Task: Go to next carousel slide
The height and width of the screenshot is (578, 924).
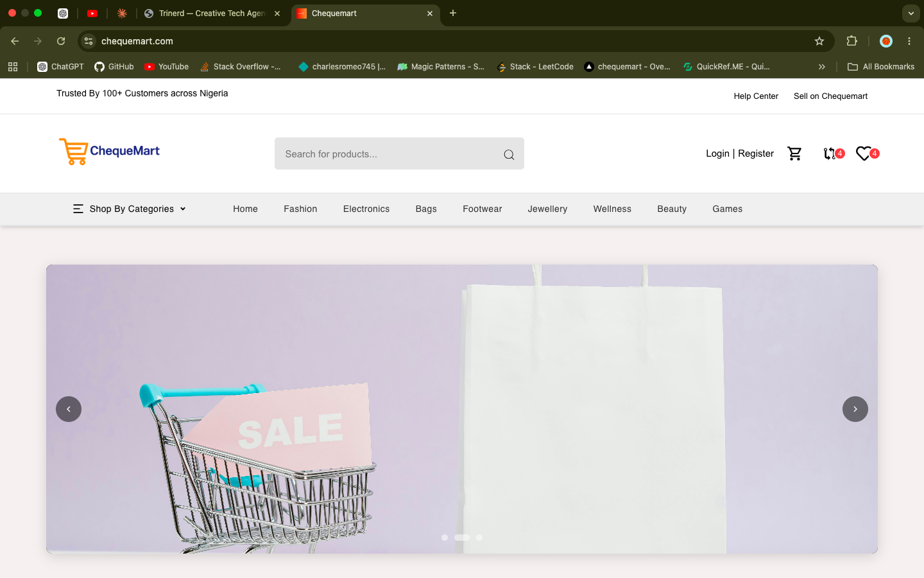Action: coord(855,409)
